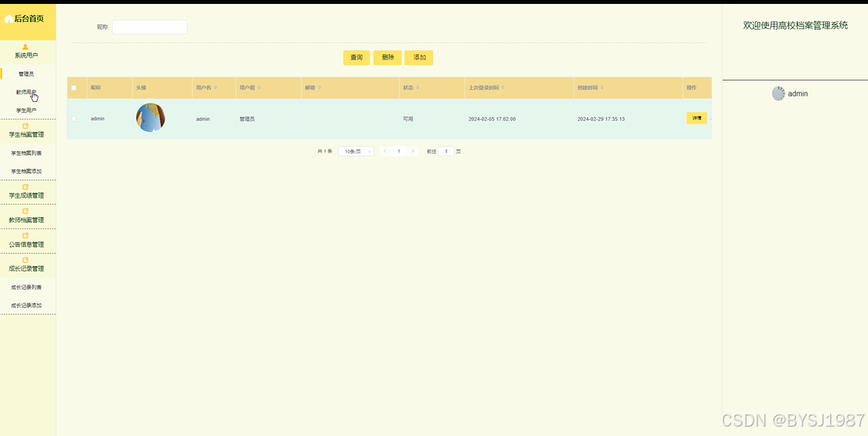The height and width of the screenshot is (436, 868).
Task: Click the admin username in right panel
Action: click(x=797, y=93)
